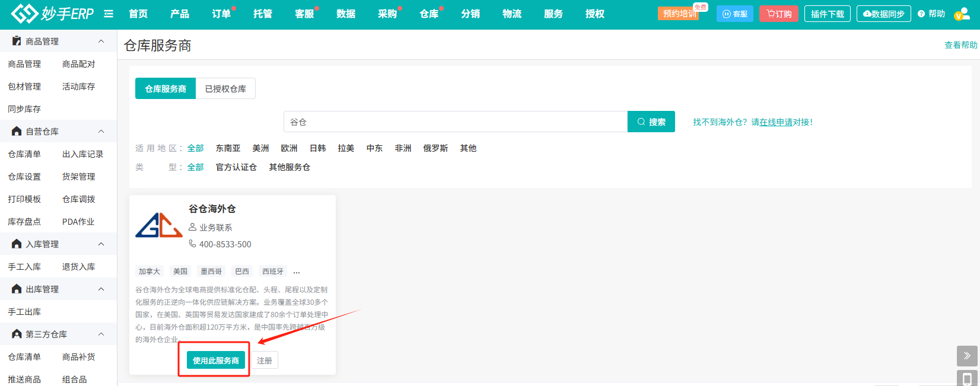Click the 妙手ERP logo
Image resolution: width=980 pixels, height=386 pixels.
tap(52, 14)
